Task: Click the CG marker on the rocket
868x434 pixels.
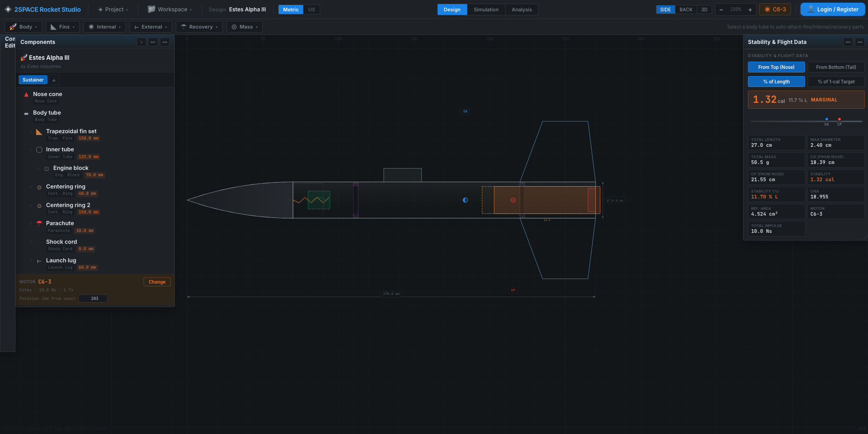Action: pos(465,200)
